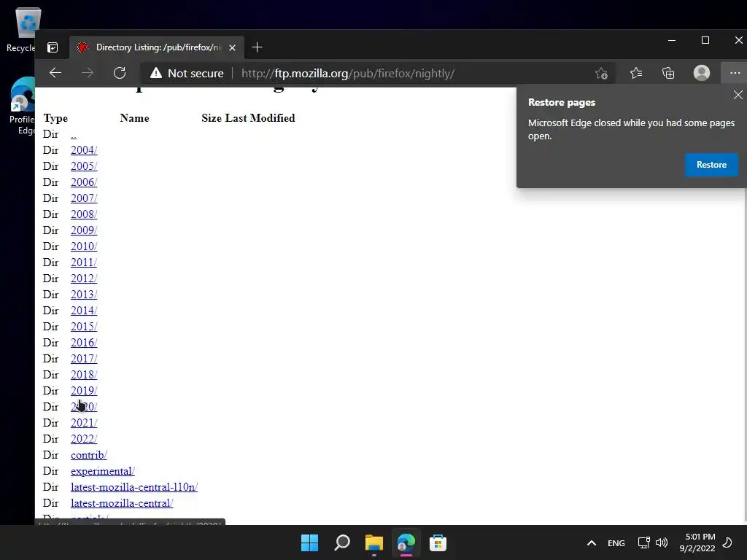The height and width of the screenshot is (560, 747).
Task: Open the 2008/ directory
Action: tap(84, 214)
